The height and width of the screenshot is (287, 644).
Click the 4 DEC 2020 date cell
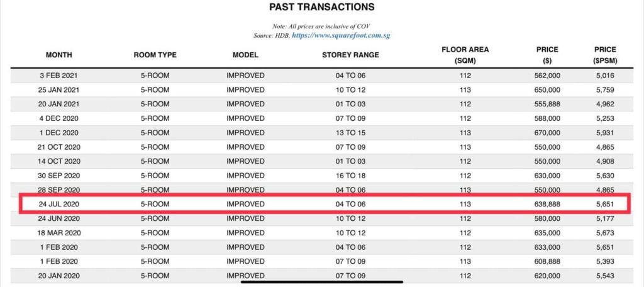coord(58,118)
